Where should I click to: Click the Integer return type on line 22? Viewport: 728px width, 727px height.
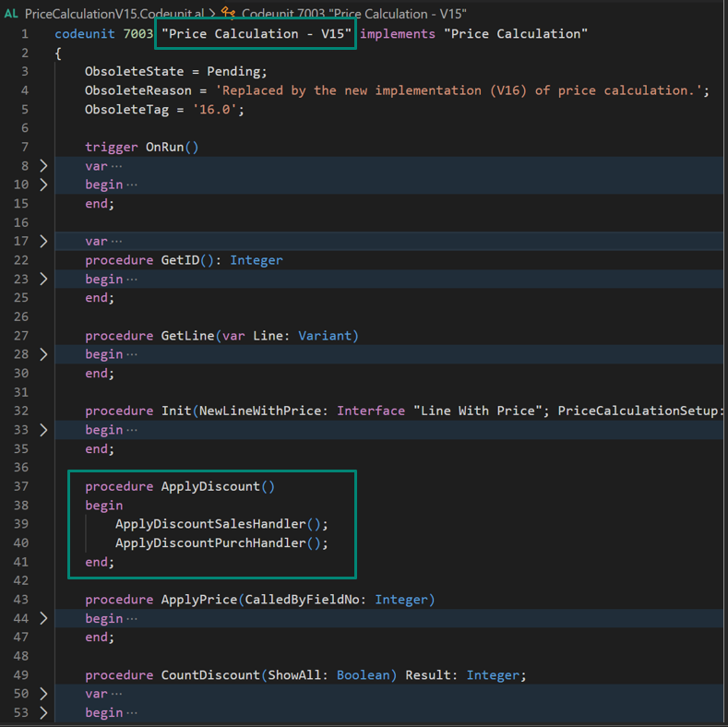point(257,260)
